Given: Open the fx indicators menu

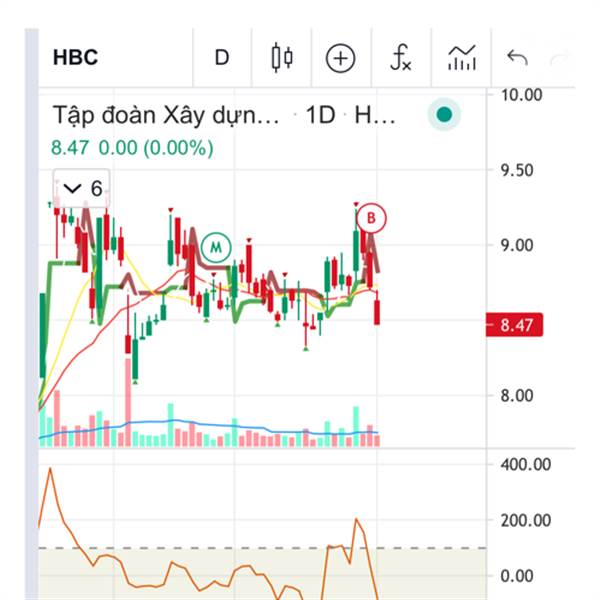Looking at the screenshot, I should point(400,58).
